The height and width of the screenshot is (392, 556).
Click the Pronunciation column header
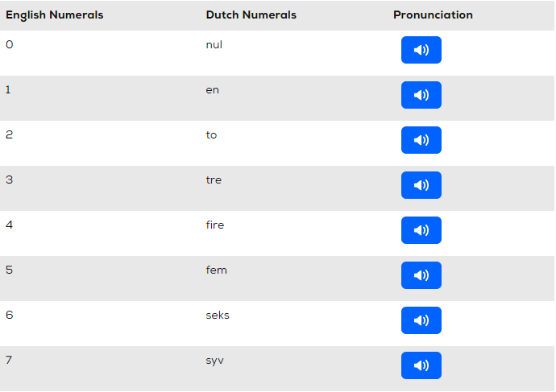point(433,14)
